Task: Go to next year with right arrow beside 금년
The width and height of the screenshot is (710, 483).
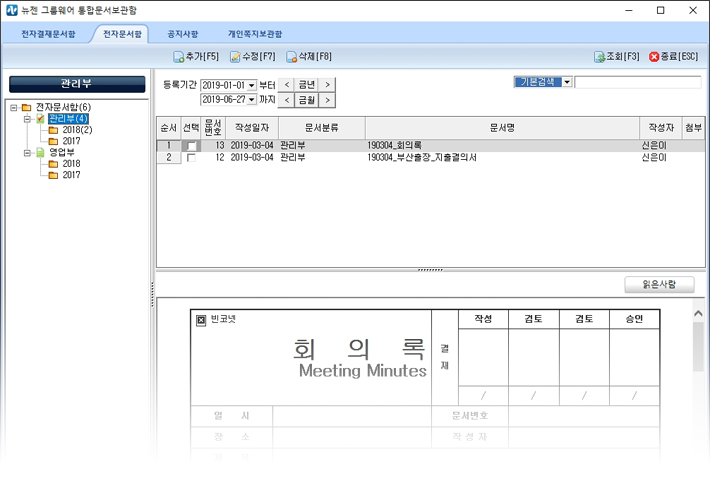Action: (x=327, y=85)
